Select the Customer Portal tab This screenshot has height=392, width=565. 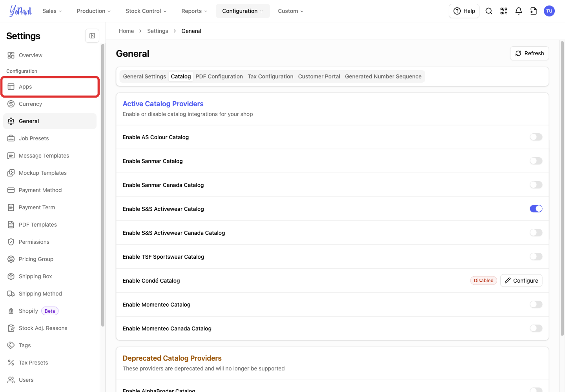(319, 76)
